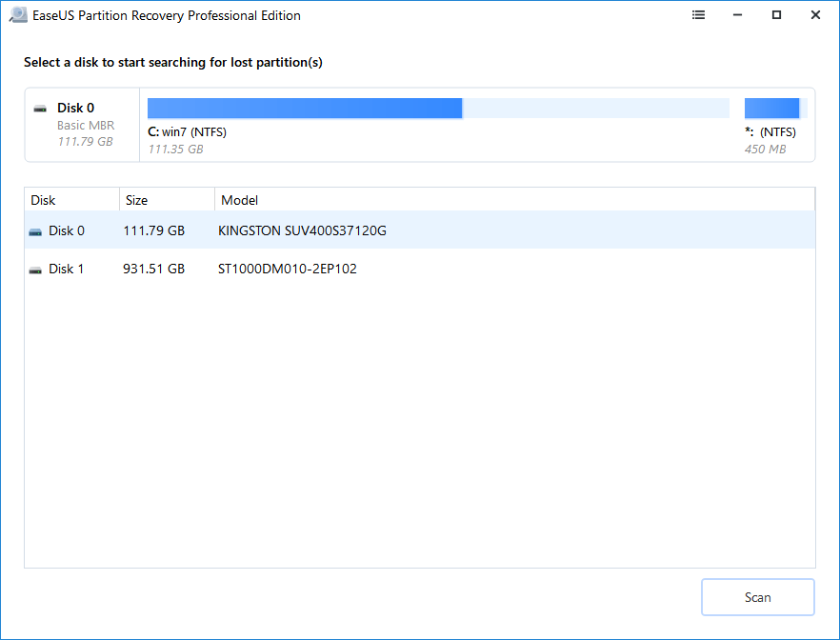
Task: Click the 111.79 GB size cell in list
Action: [153, 230]
